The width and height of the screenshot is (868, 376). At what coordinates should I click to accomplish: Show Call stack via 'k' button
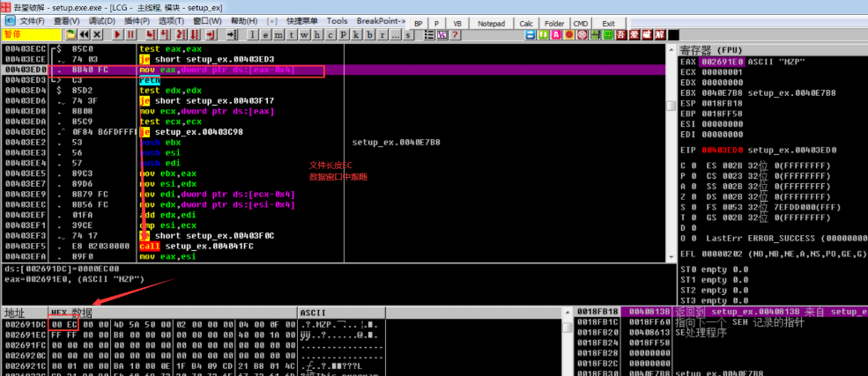coord(357,35)
